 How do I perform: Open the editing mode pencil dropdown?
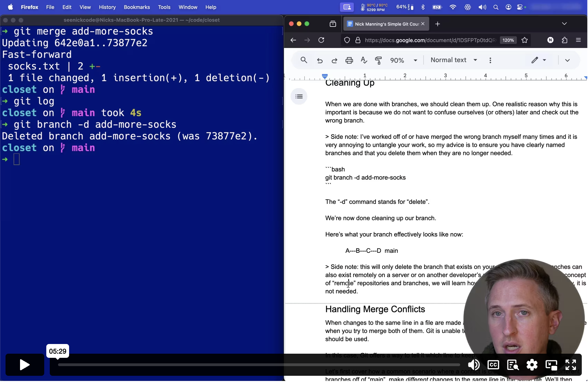coord(539,60)
